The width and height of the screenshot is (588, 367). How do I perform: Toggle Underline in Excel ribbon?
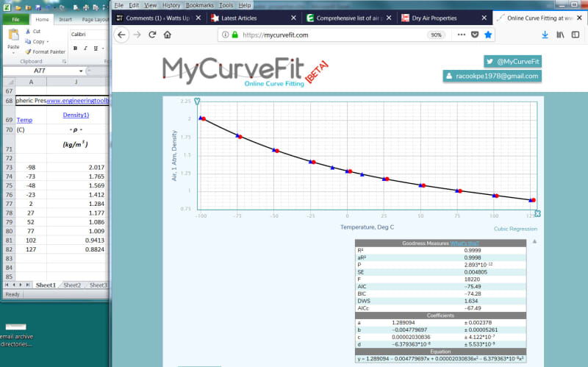(x=96, y=48)
